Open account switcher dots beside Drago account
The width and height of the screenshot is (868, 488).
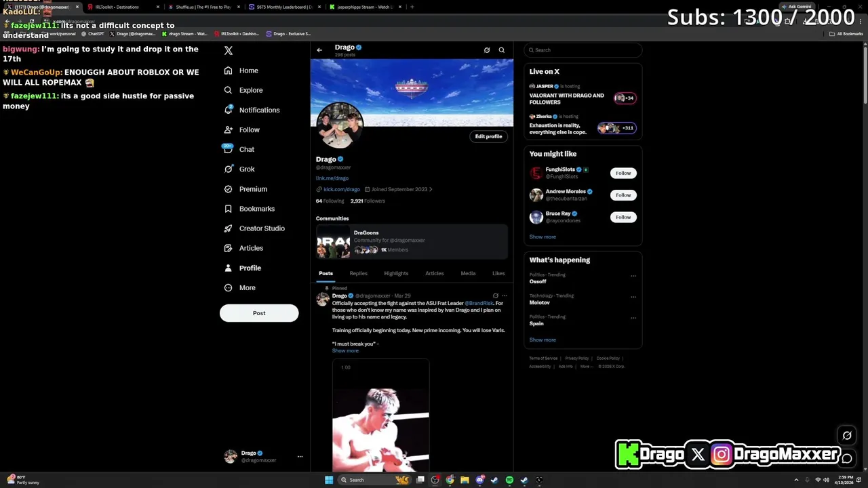pyautogui.click(x=300, y=457)
